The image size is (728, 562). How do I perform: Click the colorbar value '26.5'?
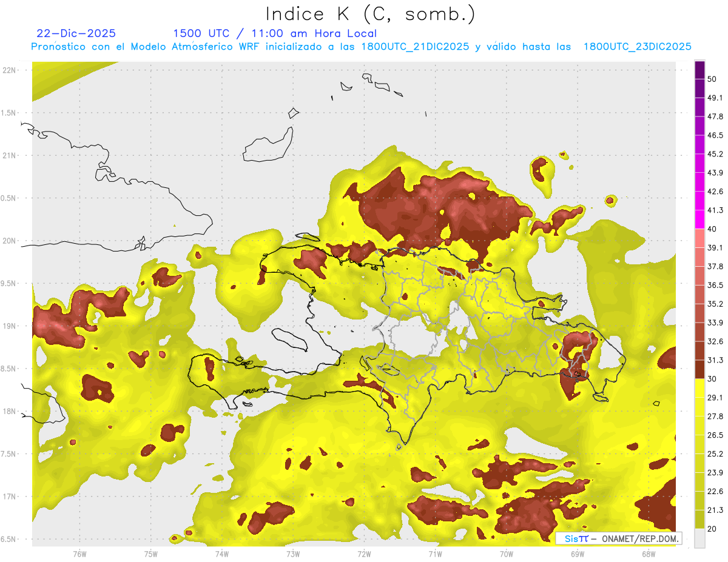point(715,435)
